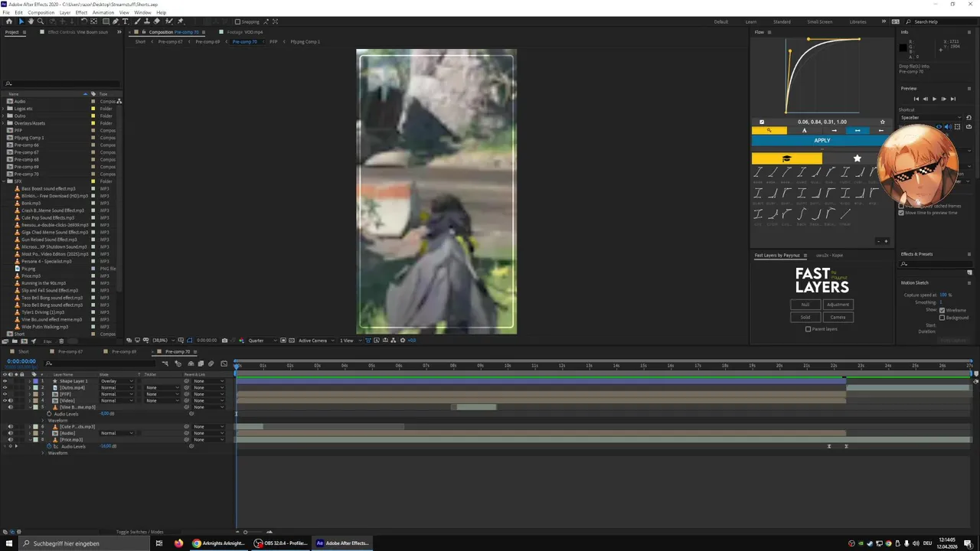Switch to Small Screen workspace
This screenshot has height=551, width=980.
pyautogui.click(x=819, y=21)
